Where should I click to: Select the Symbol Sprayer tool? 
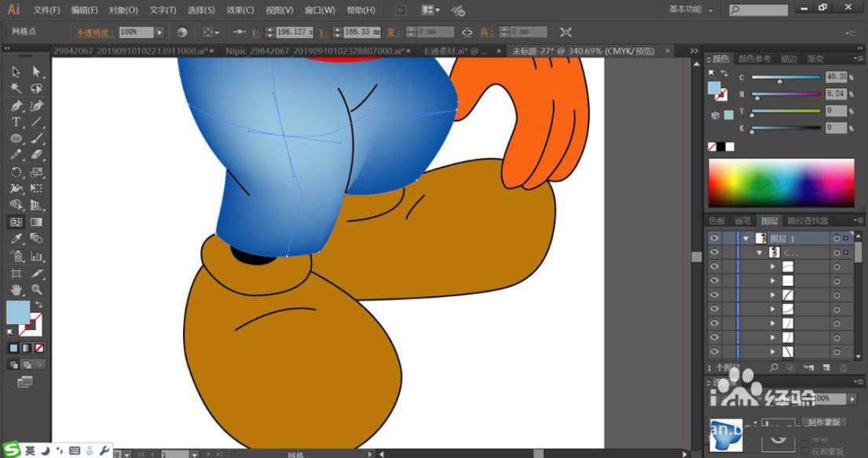click(16, 256)
